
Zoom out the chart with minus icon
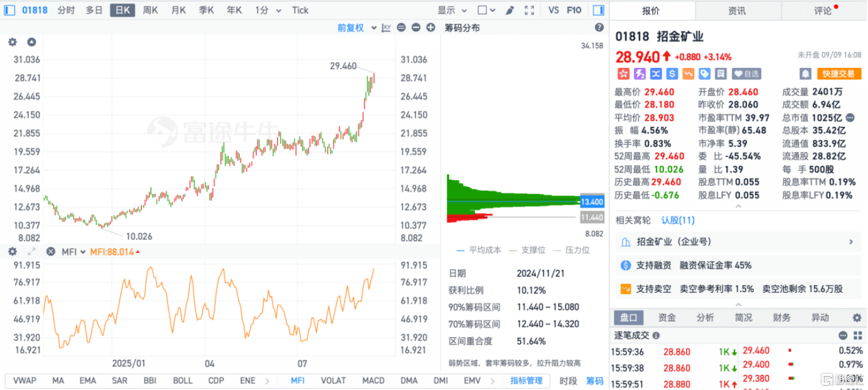point(415,28)
